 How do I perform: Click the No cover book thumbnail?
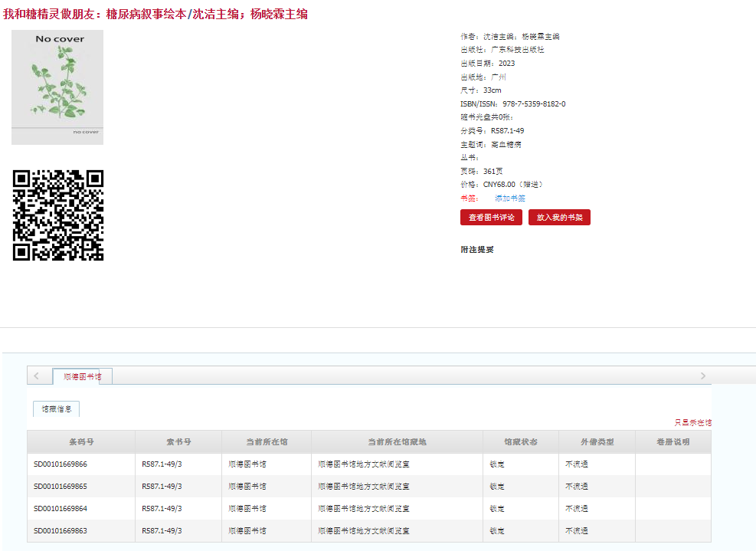[x=57, y=87]
